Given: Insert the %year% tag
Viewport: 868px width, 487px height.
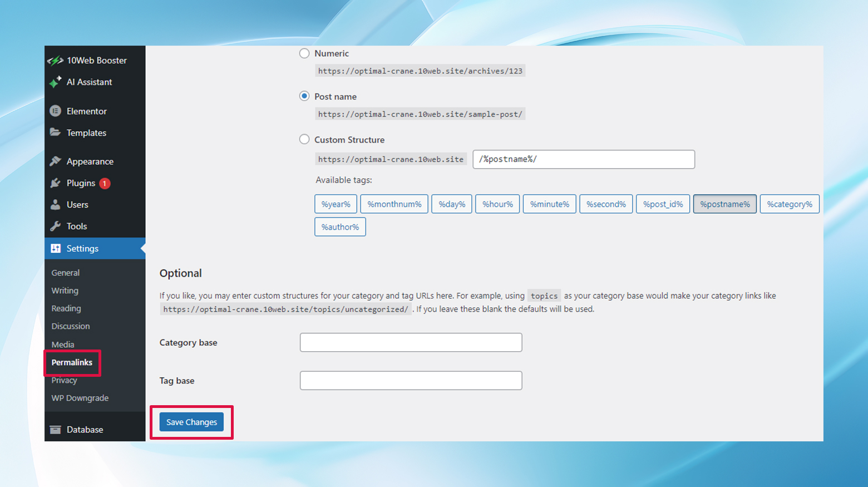Looking at the screenshot, I should (x=336, y=204).
